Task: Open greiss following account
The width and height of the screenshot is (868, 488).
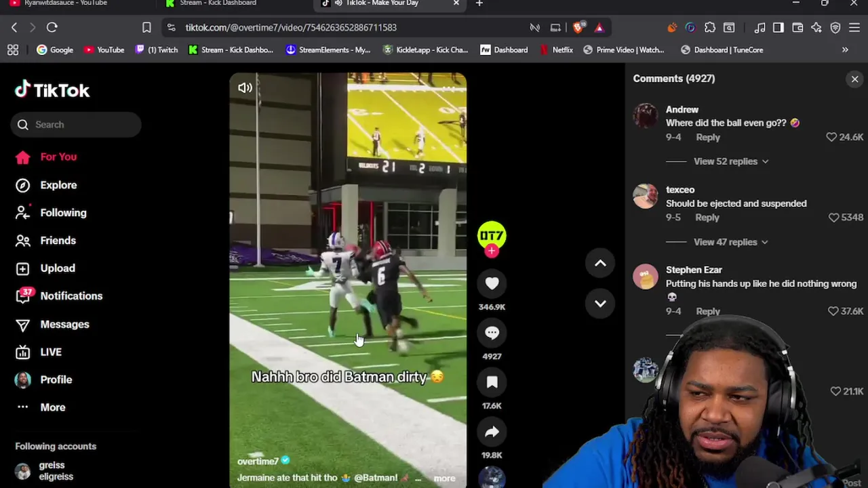Action: pos(44,471)
